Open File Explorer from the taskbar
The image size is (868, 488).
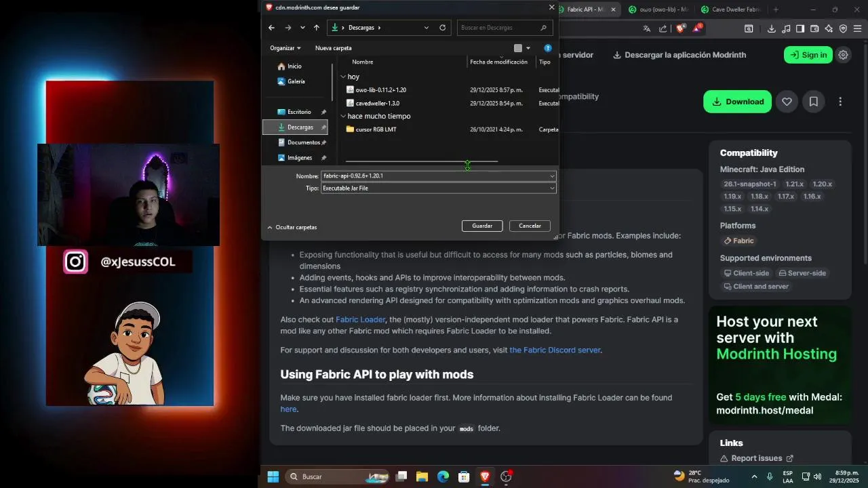(x=422, y=476)
